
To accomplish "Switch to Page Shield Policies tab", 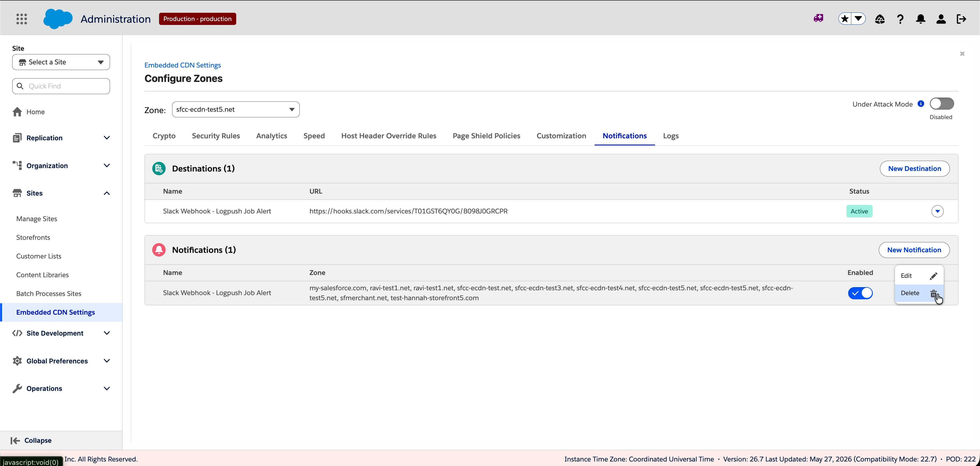I will [x=486, y=136].
